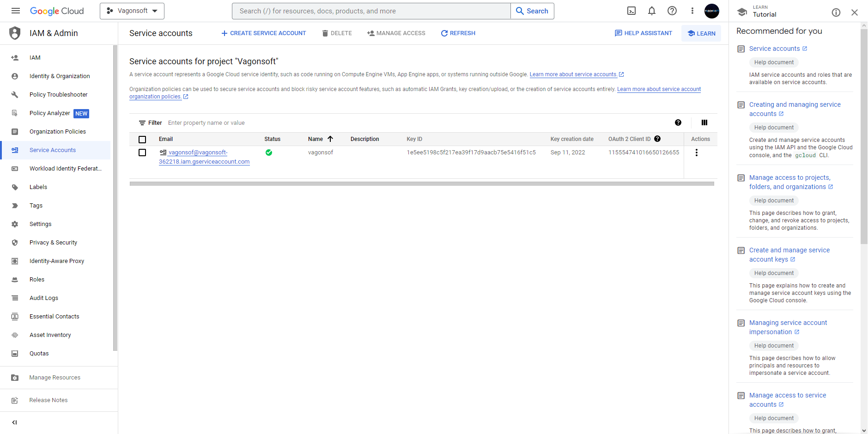Collapse the left navigation panel
This screenshot has width=868, height=434.
click(14, 422)
